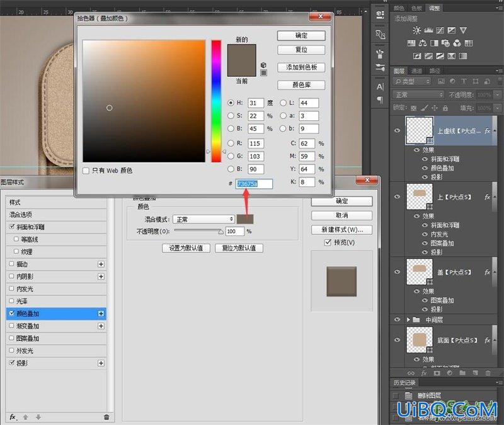Select the L lightness radio button
Image resolution: width=504 pixels, height=425 pixels.
click(x=283, y=103)
